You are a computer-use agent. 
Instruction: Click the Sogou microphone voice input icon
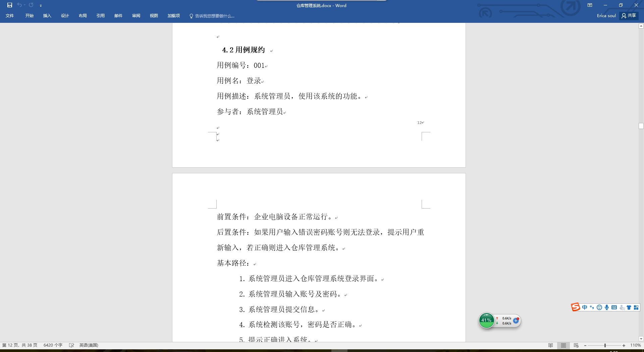pos(607,307)
